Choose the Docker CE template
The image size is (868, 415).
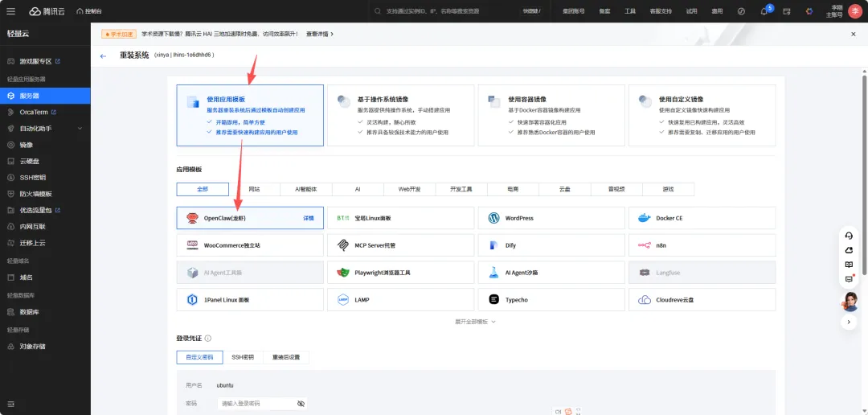702,218
